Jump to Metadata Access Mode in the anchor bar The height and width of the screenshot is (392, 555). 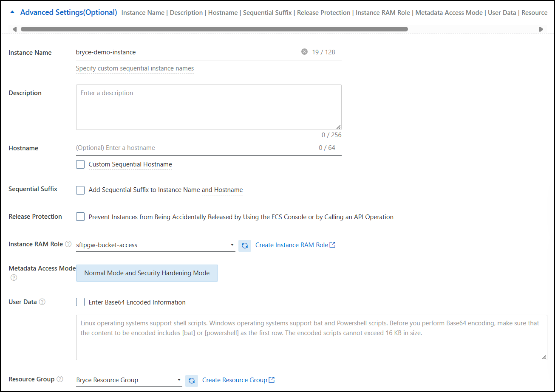449,13
